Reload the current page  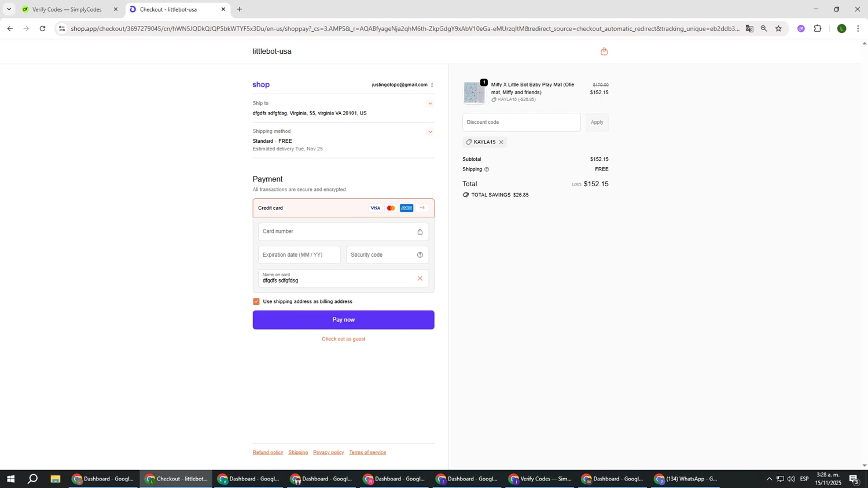(43, 28)
